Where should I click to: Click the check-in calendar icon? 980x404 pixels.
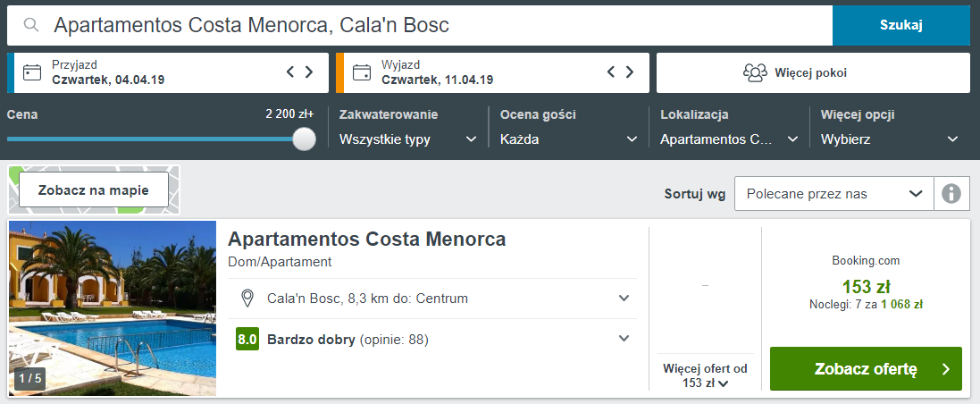(x=32, y=72)
